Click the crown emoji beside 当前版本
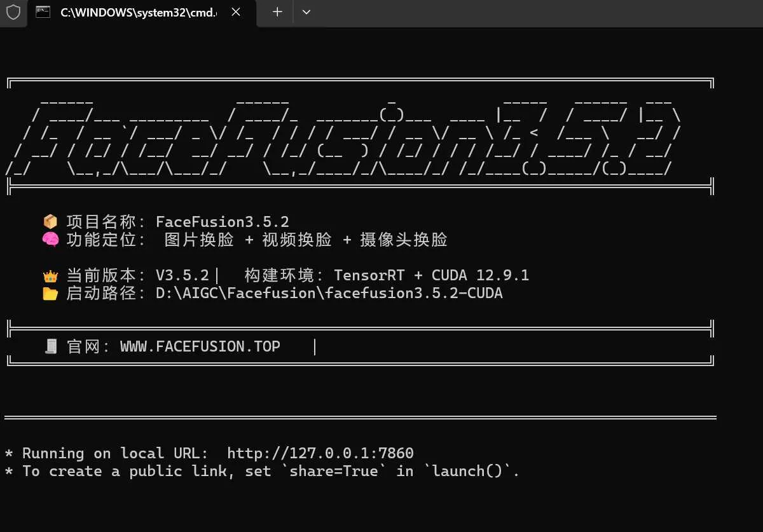Viewport: 763px width, 532px height. pyautogui.click(x=50, y=276)
